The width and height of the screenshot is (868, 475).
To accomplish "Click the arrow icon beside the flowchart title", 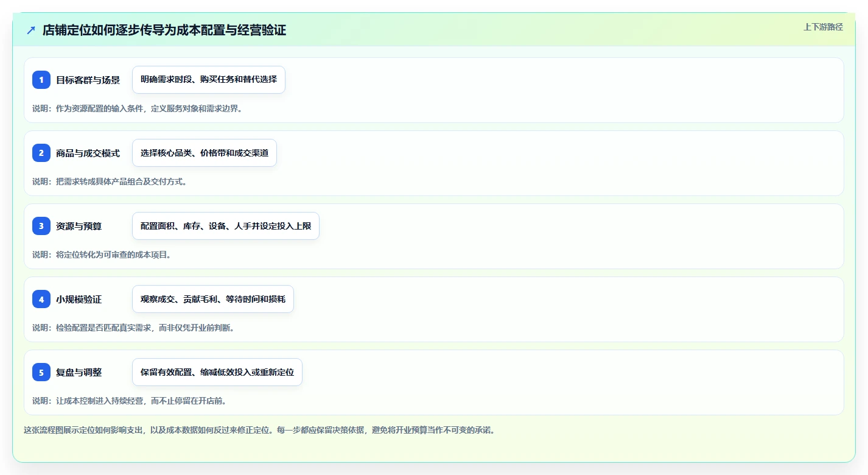I will (31, 30).
